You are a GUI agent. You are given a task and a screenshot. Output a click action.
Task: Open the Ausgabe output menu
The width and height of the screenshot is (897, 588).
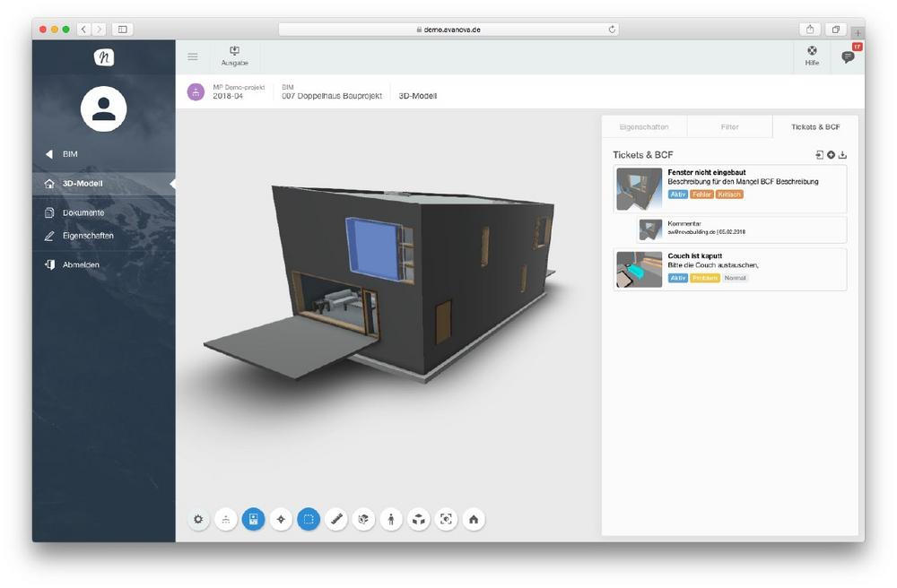(235, 56)
